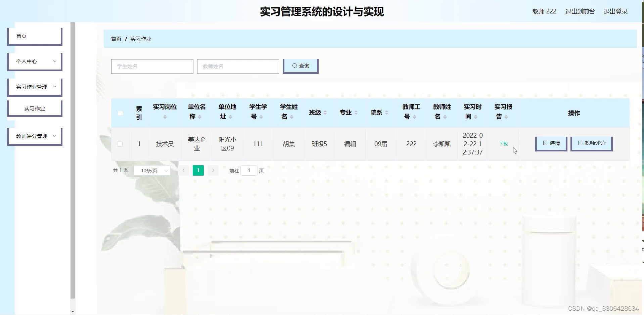Image resolution: width=644 pixels, height=315 pixels.
Task: Sort by 教师姓名 column arrows
Action: pos(445,117)
